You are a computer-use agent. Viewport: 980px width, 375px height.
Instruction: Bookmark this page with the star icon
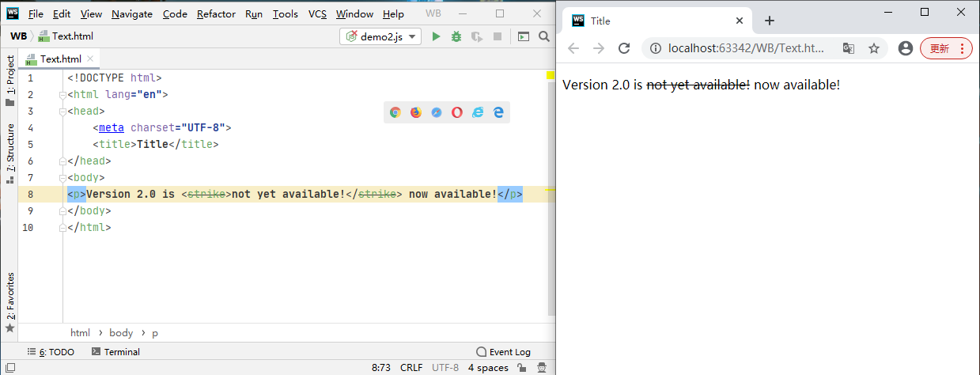874,48
